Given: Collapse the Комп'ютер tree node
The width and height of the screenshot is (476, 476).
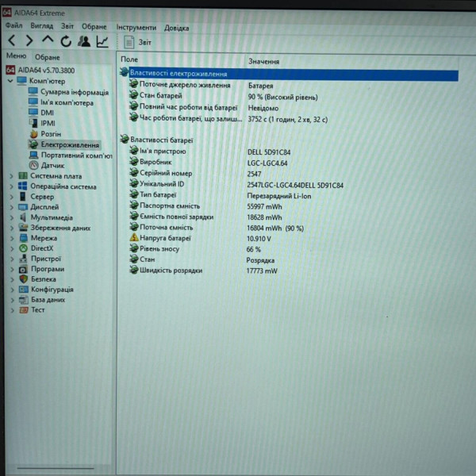Looking at the screenshot, I should click(x=10, y=81).
